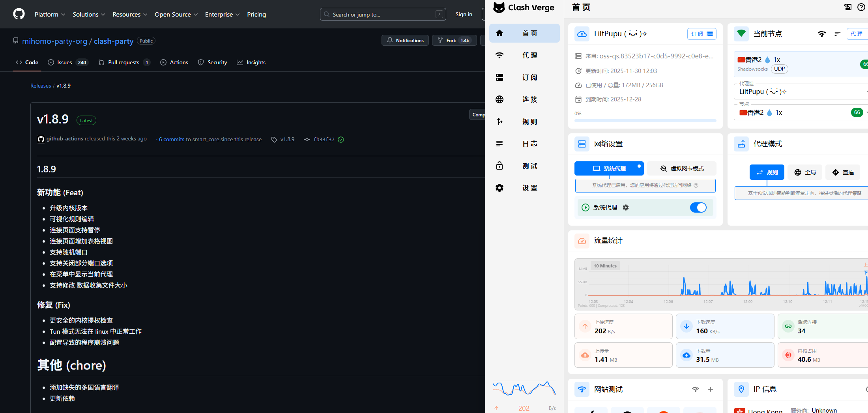The height and width of the screenshot is (413, 868).
Task: Select 全局 proxy mode
Action: coord(805,172)
